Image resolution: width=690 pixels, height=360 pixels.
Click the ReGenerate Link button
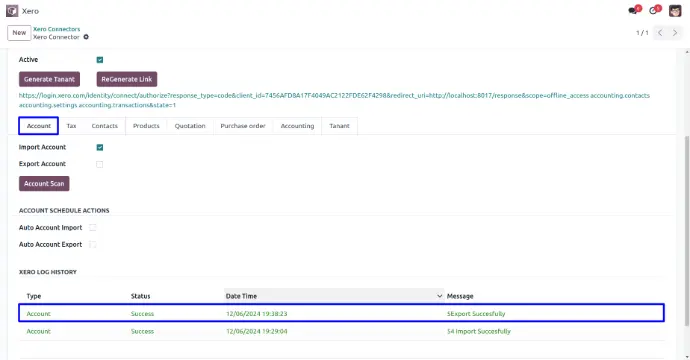coord(127,79)
